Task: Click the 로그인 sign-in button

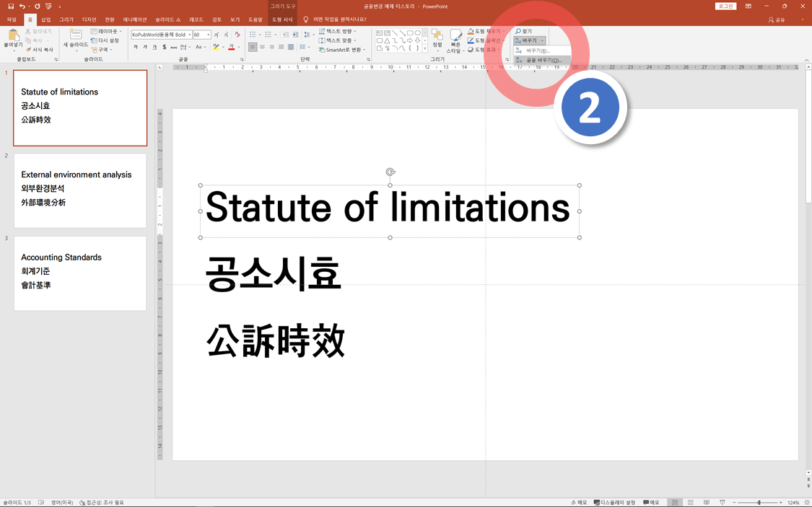Action: (725, 6)
